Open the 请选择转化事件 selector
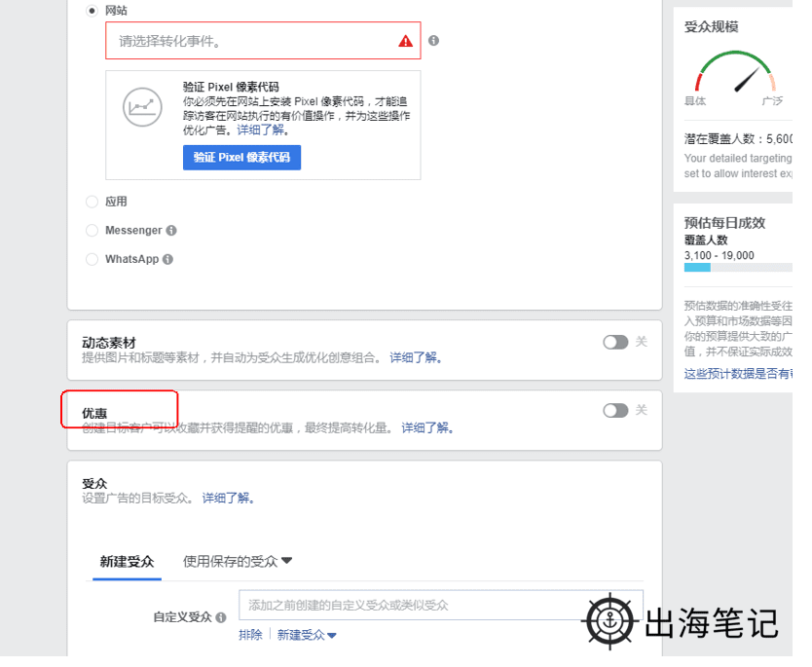812x667 pixels. click(x=243, y=40)
